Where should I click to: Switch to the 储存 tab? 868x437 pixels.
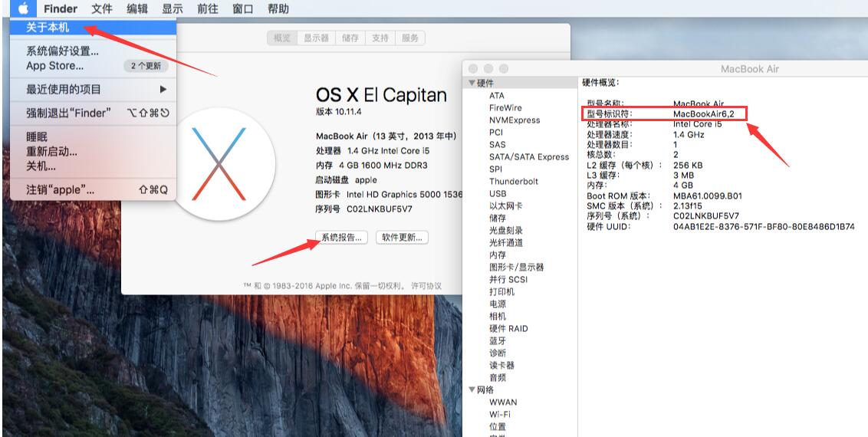[350, 38]
